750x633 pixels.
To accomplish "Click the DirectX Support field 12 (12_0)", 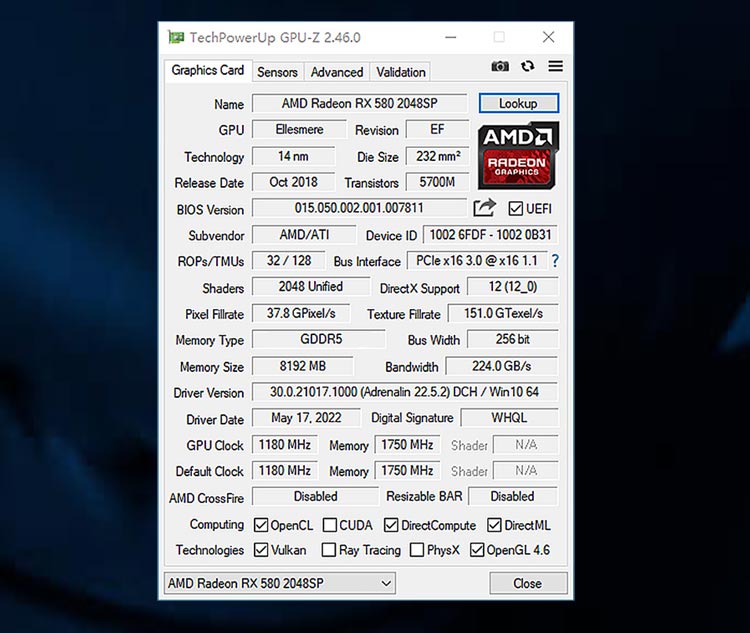I will point(513,287).
